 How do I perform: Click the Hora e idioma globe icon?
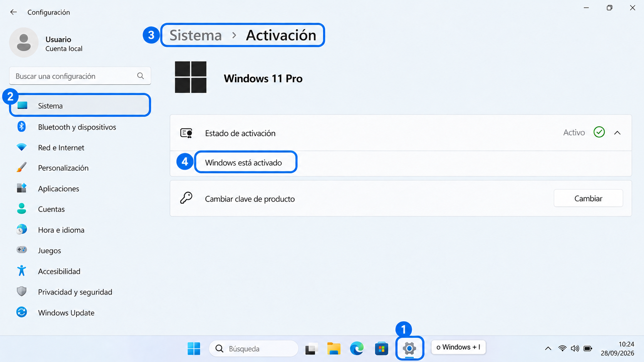tap(22, 230)
